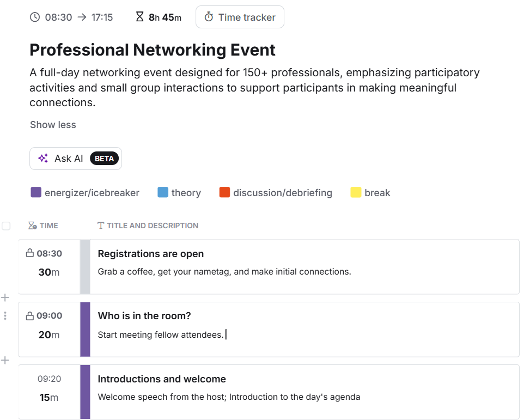Click the TITLE AND DESCRIPTION column header

[147, 226]
